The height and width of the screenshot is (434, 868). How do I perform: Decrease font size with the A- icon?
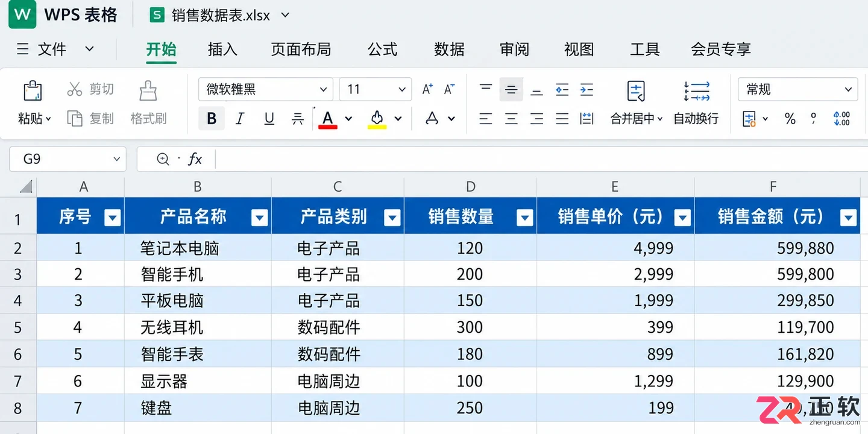[x=449, y=89]
